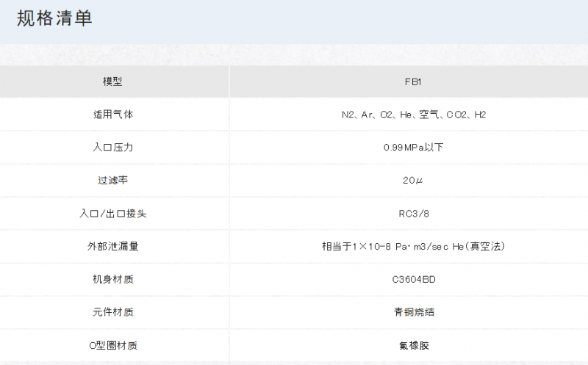The image size is (588, 365).
Task: Select the 入口压力 row label
Action: [112, 148]
